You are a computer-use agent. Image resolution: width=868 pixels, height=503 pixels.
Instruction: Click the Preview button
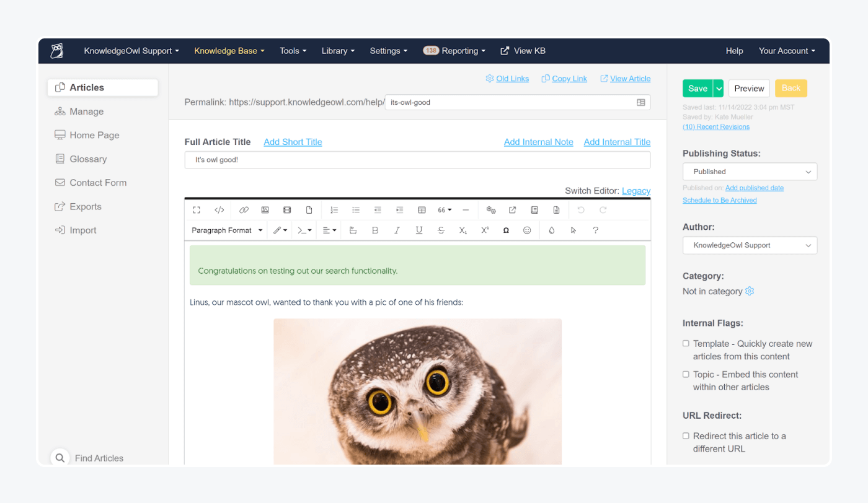tap(749, 89)
